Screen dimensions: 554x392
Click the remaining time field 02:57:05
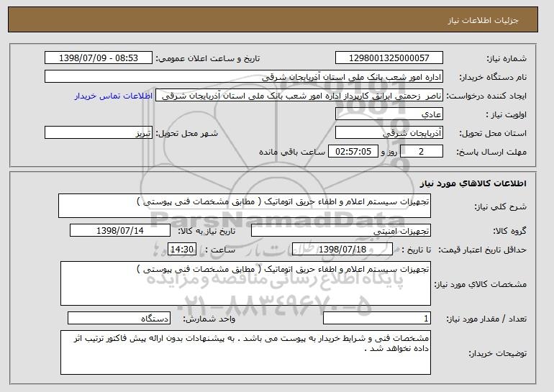353,152
